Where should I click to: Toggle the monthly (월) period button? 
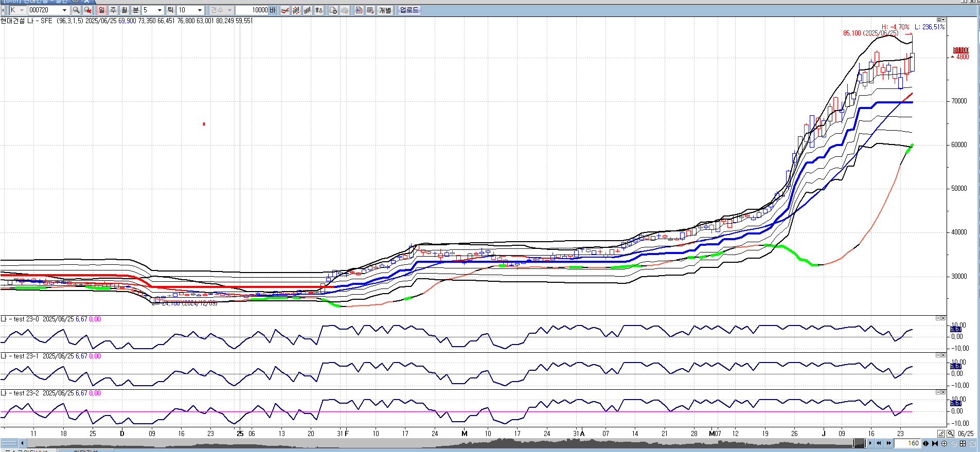click(124, 10)
